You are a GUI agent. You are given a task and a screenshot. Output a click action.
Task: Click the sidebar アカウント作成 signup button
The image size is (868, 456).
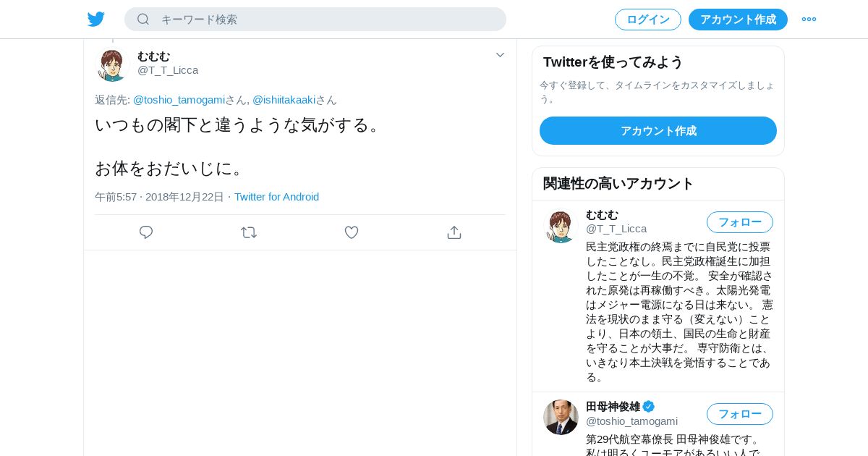(x=658, y=131)
